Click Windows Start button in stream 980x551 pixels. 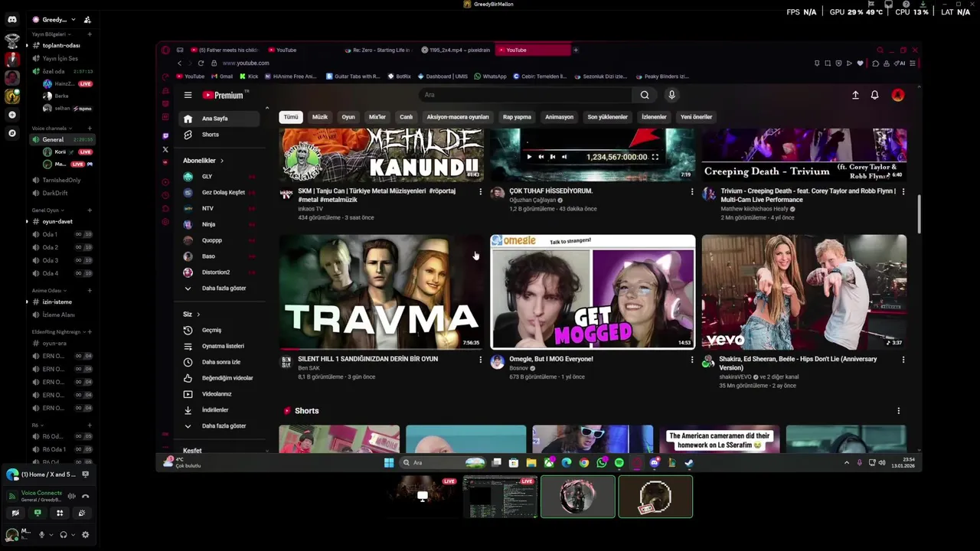tap(389, 462)
